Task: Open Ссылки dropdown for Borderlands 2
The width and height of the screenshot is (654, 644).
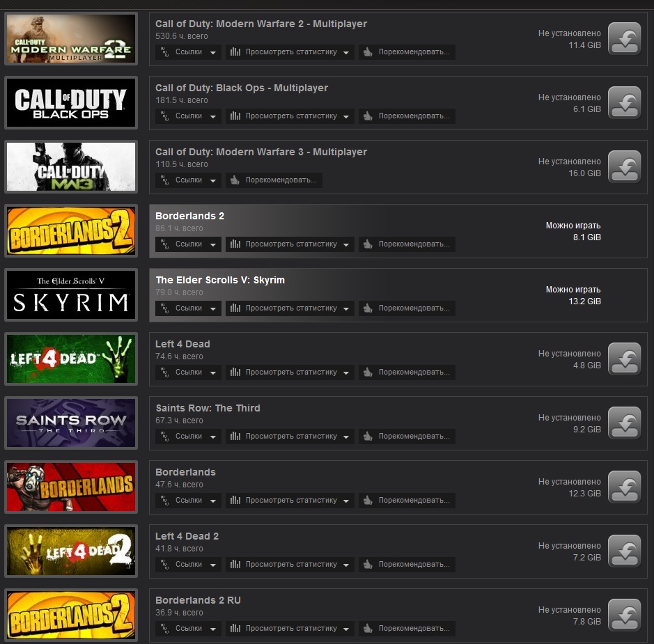Action: pos(188,244)
